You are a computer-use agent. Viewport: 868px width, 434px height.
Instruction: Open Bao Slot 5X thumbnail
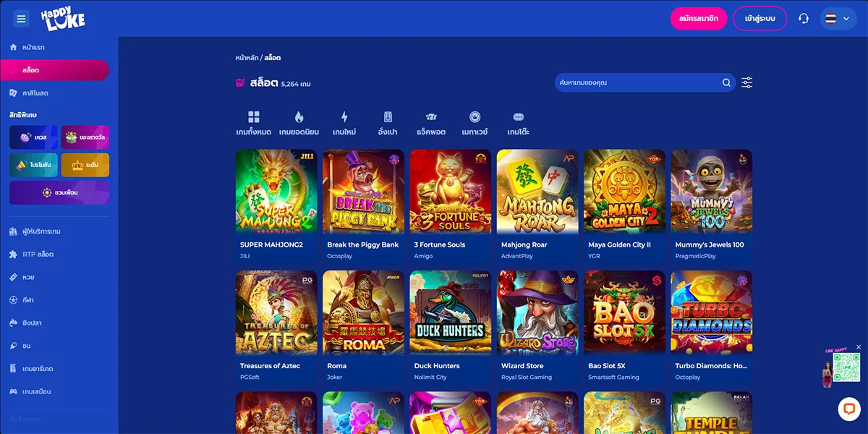(624, 312)
